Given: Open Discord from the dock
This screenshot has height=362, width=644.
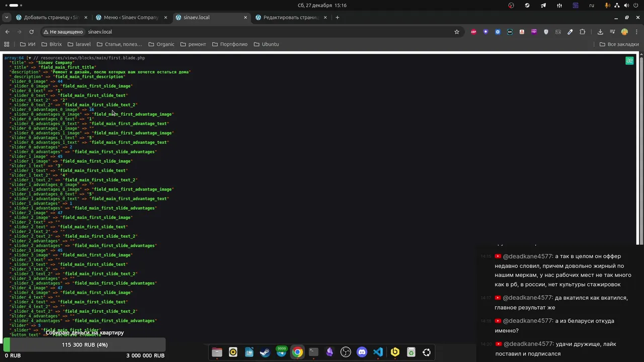Looking at the screenshot, I should pos(362,352).
